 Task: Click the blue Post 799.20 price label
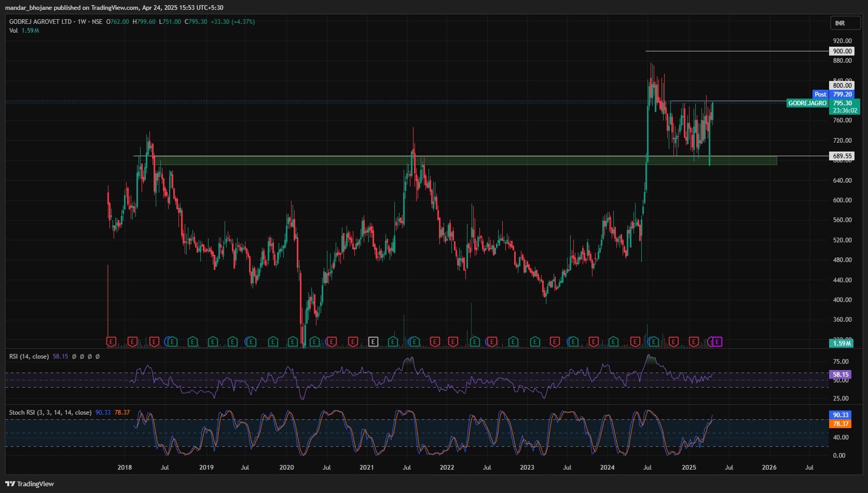833,94
